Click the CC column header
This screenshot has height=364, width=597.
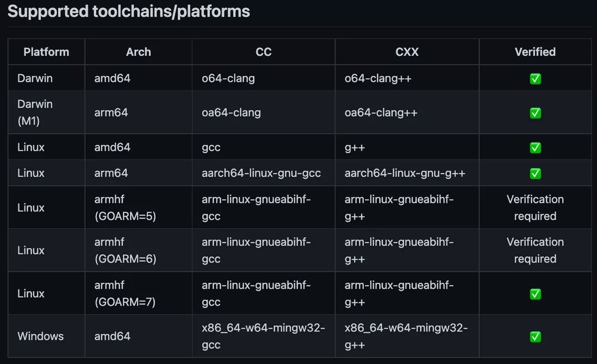coord(264,52)
